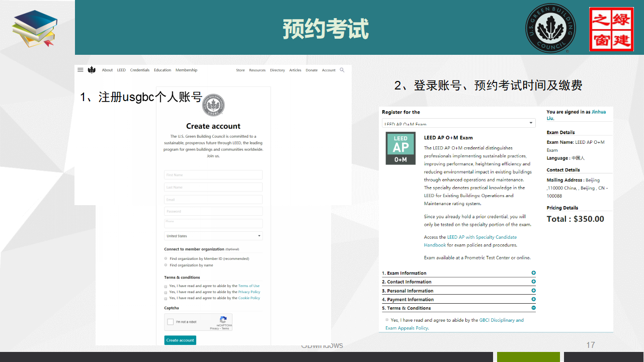
Task: Open the LEED link in exam description
Action: coord(429,196)
